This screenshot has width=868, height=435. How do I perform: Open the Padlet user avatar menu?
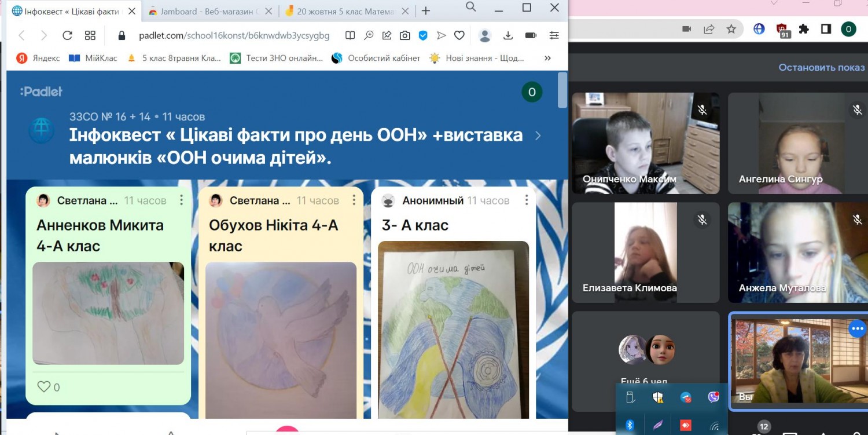(x=532, y=92)
